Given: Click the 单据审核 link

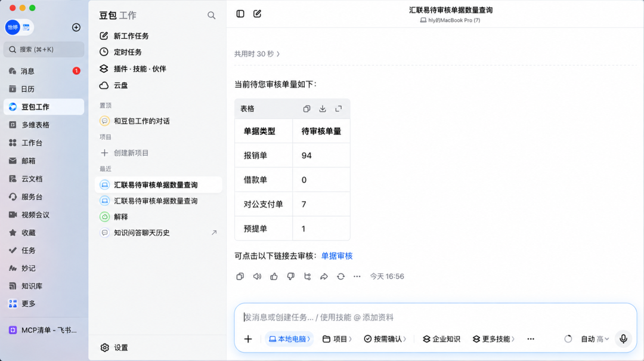Looking at the screenshot, I should point(337,256).
